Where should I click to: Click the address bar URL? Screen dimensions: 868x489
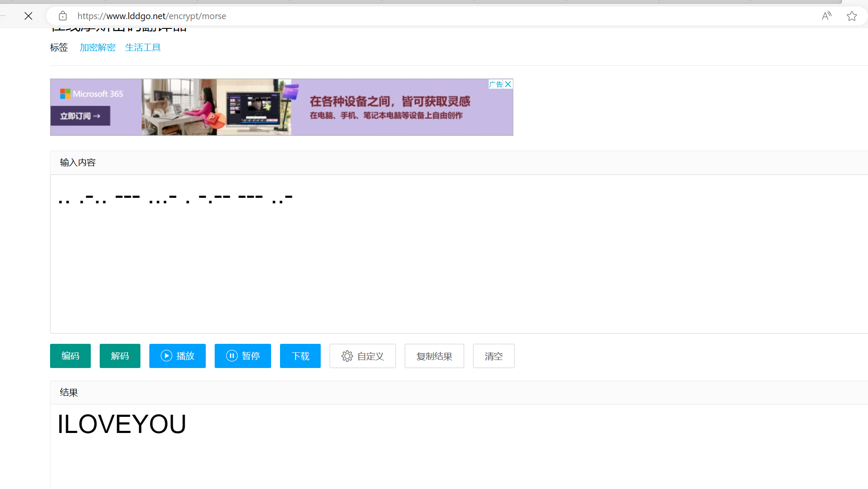(152, 16)
